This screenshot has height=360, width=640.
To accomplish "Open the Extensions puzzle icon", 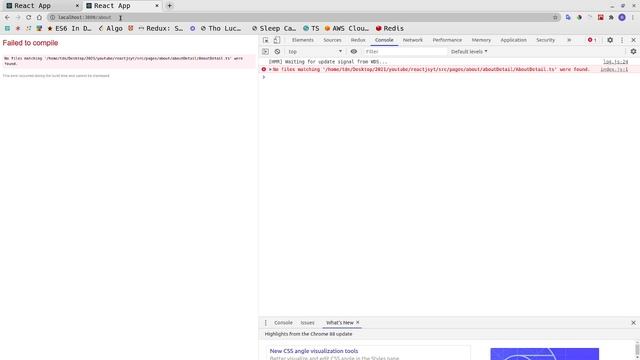I will pos(611,17).
